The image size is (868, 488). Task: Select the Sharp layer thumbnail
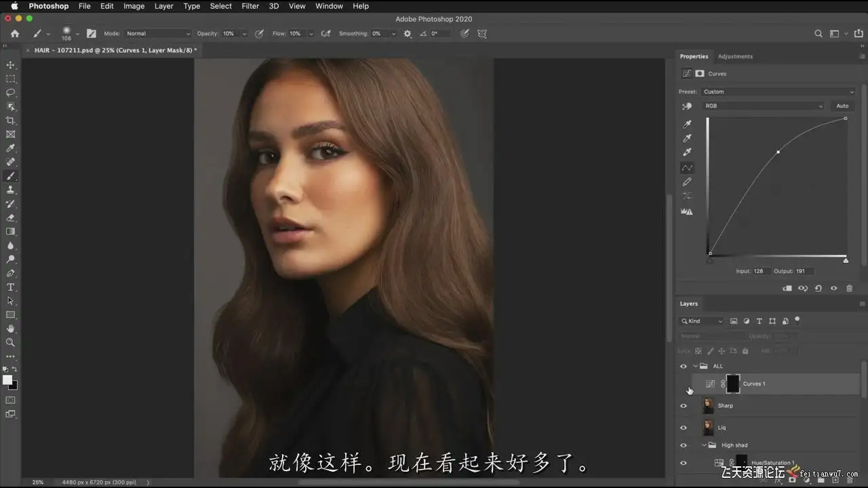[708, 406]
